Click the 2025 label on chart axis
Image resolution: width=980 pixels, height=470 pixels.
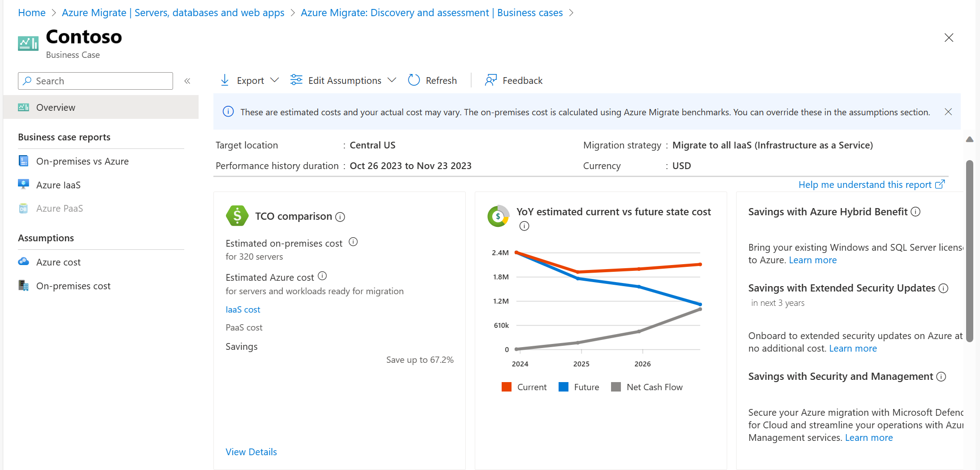tap(581, 364)
